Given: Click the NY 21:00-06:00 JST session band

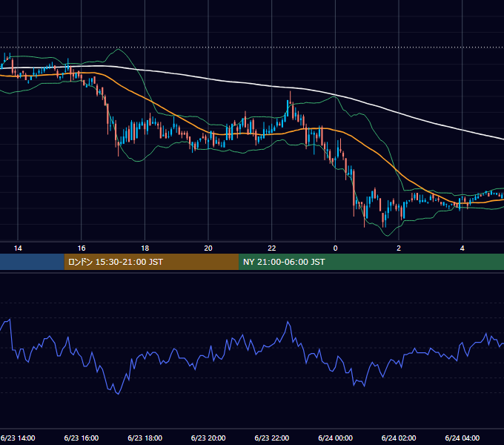Looking at the screenshot, I should [371, 262].
